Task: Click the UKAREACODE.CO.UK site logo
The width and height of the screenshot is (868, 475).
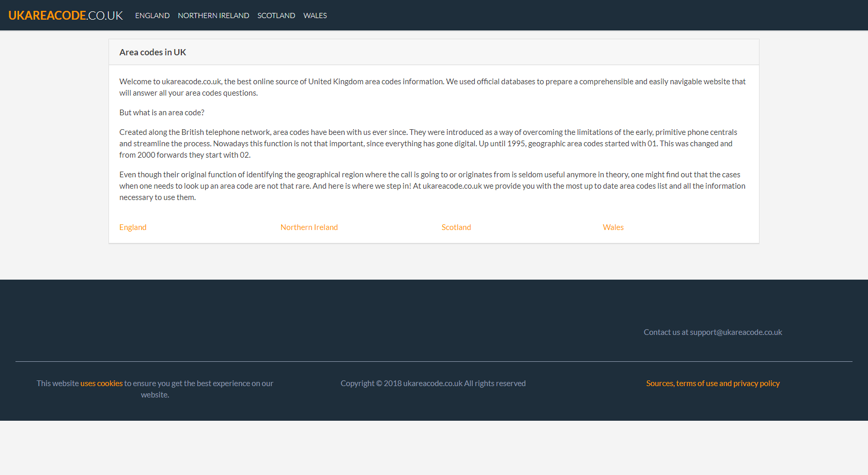Action: click(66, 16)
